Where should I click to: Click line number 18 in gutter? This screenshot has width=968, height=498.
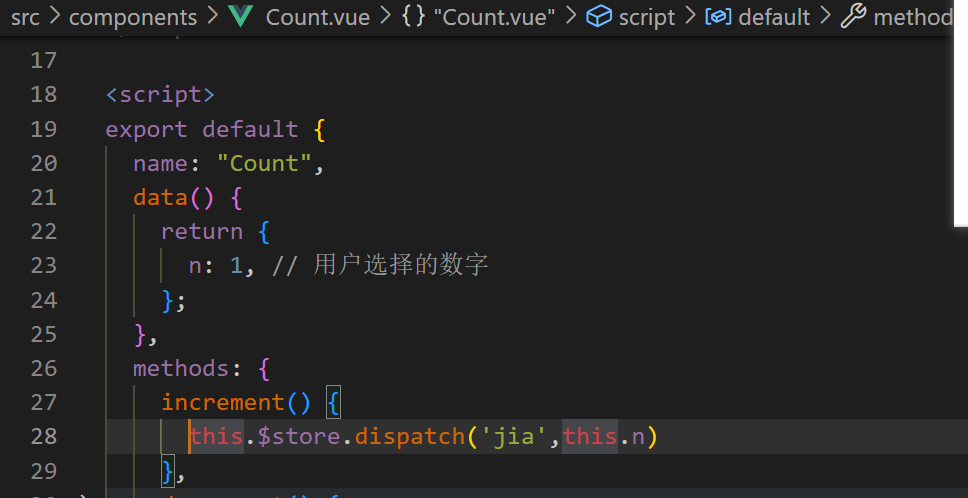pos(44,94)
